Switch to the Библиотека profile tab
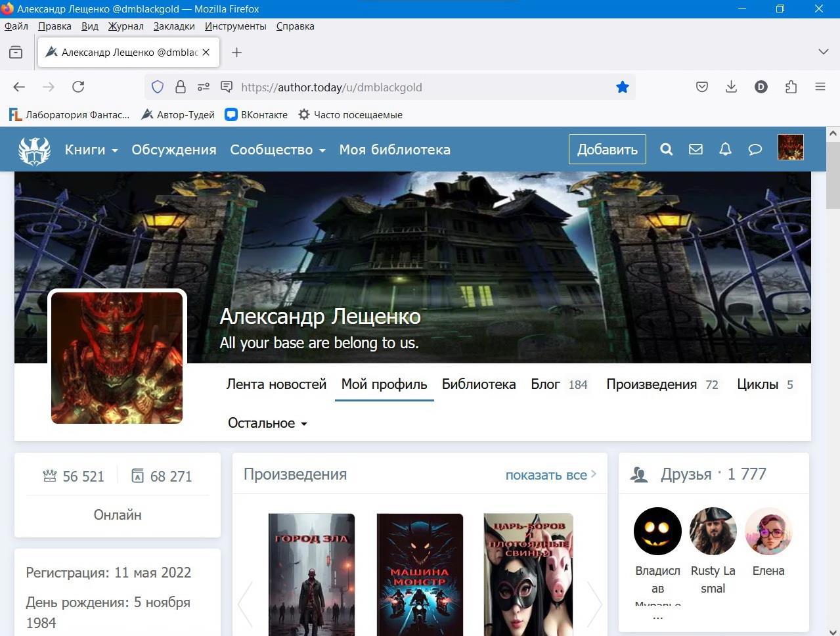Screen dimensions: 840x636 [478, 384]
